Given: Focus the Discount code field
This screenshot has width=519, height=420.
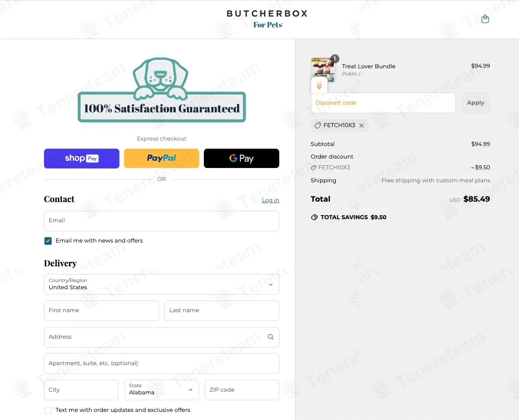Looking at the screenshot, I should pyautogui.click(x=383, y=103).
